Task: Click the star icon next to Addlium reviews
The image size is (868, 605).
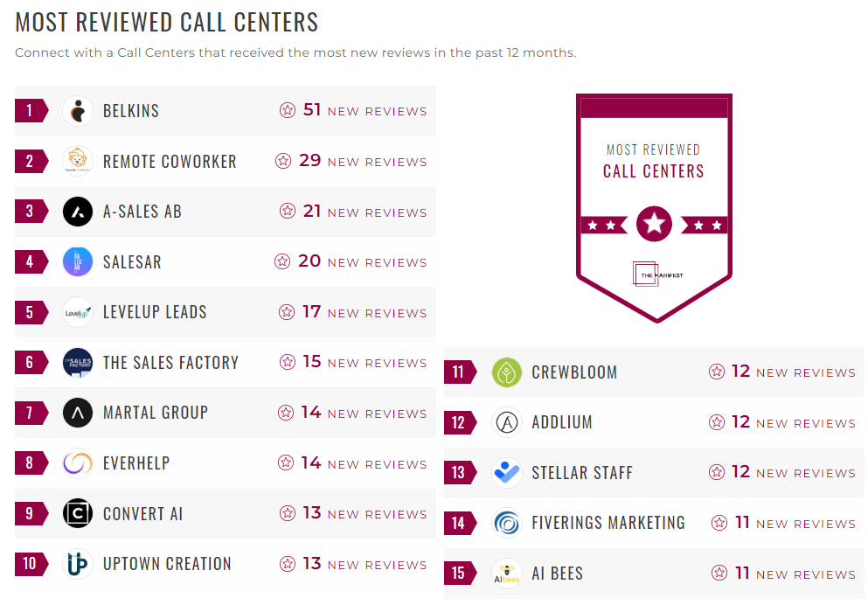Action: pyautogui.click(x=718, y=422)
